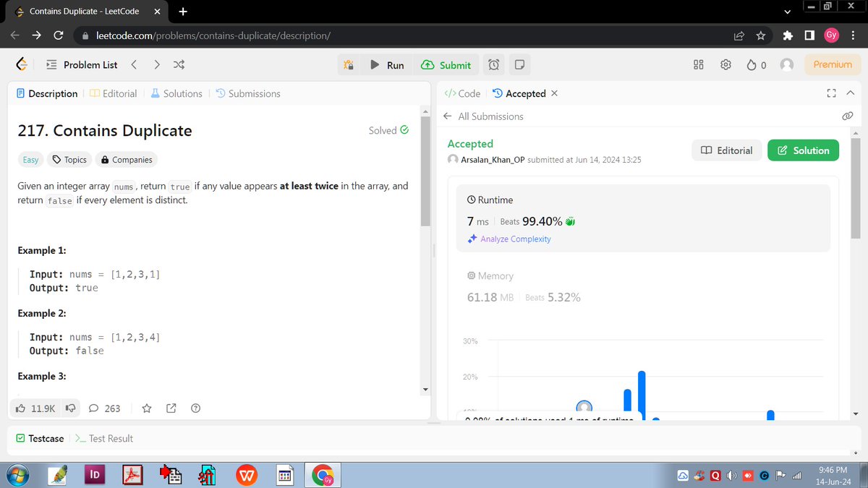Viewport: 868px width, 488px height.
Task: Run the code
Action: coord(387,65)
